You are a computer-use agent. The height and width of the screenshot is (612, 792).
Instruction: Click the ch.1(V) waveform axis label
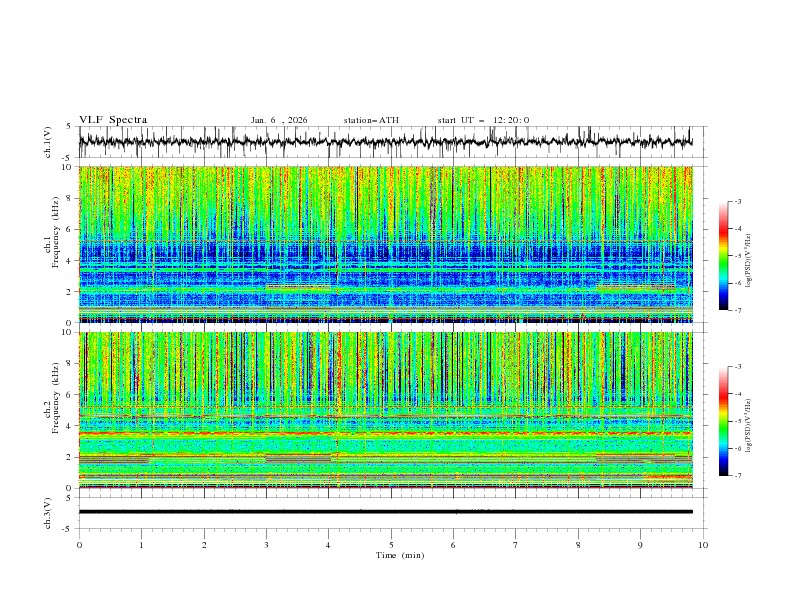coord(49,142)
